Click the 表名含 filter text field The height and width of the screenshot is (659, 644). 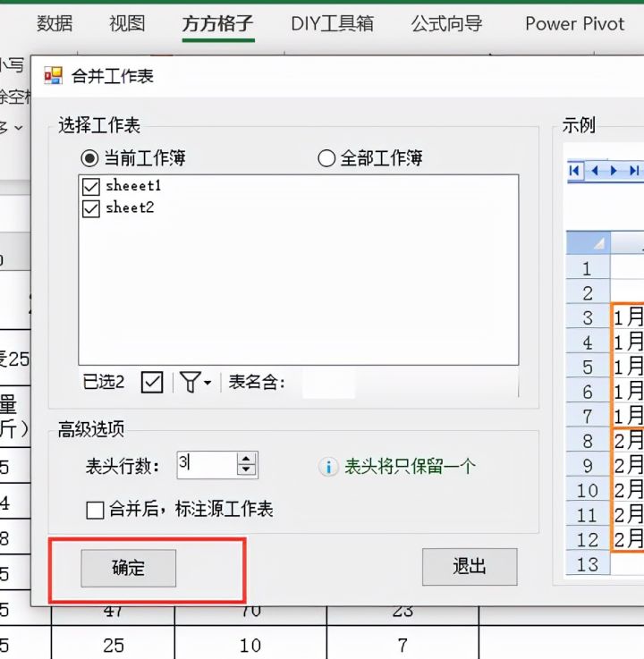pos(328,383)
